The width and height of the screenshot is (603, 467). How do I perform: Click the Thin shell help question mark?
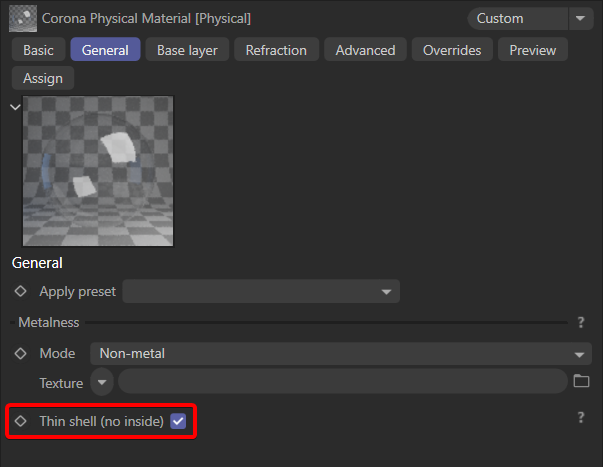(x=581, y=417)
